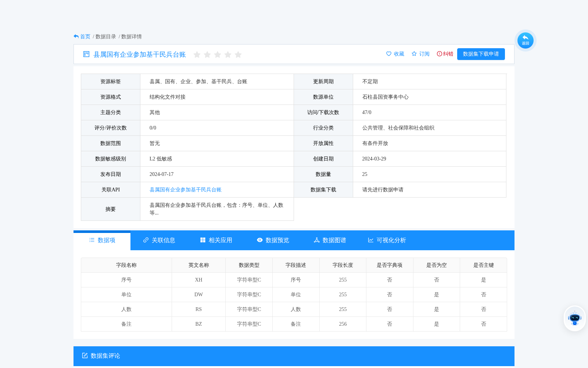
Task: Click the 备注 field name cell
Action: (x=126, y=324)
